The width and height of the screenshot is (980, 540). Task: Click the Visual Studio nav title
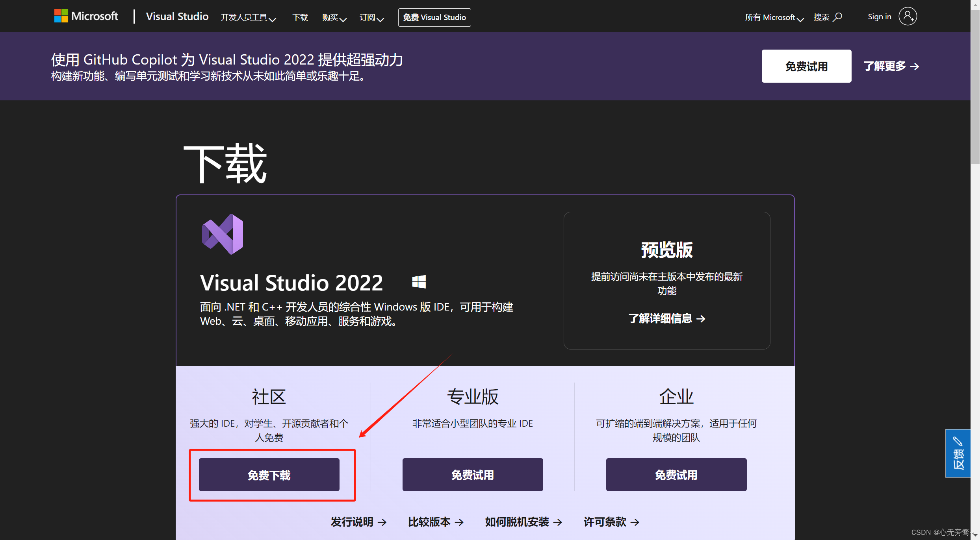coord(177,17)
